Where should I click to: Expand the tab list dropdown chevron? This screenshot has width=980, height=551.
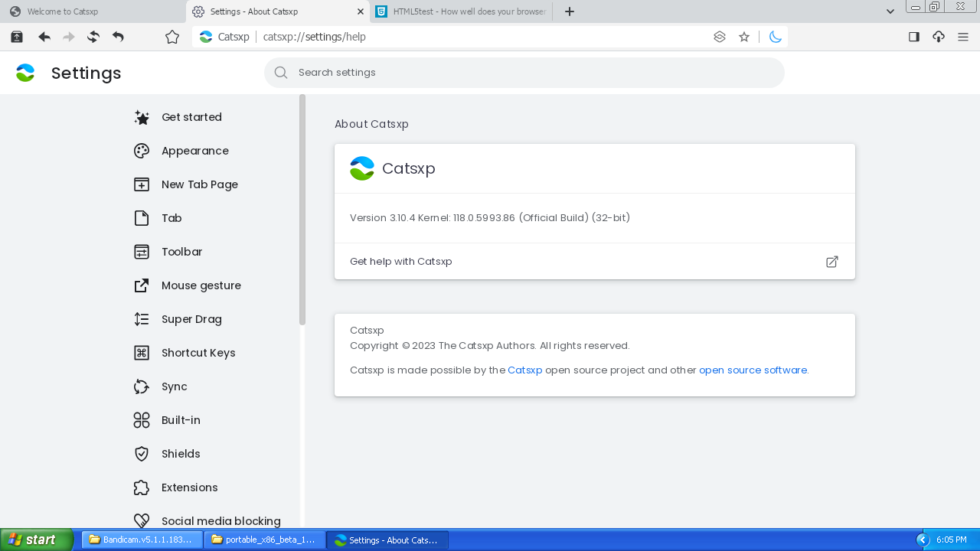(890, 11)
